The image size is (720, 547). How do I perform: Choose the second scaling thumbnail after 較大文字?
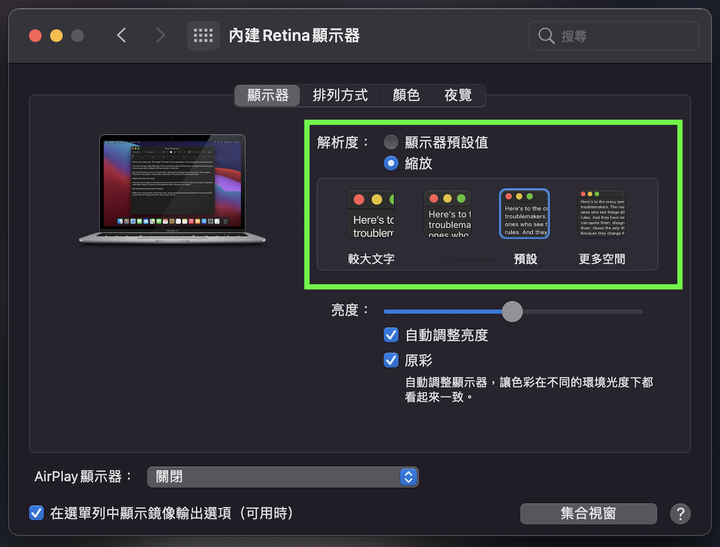coord(447,214)
